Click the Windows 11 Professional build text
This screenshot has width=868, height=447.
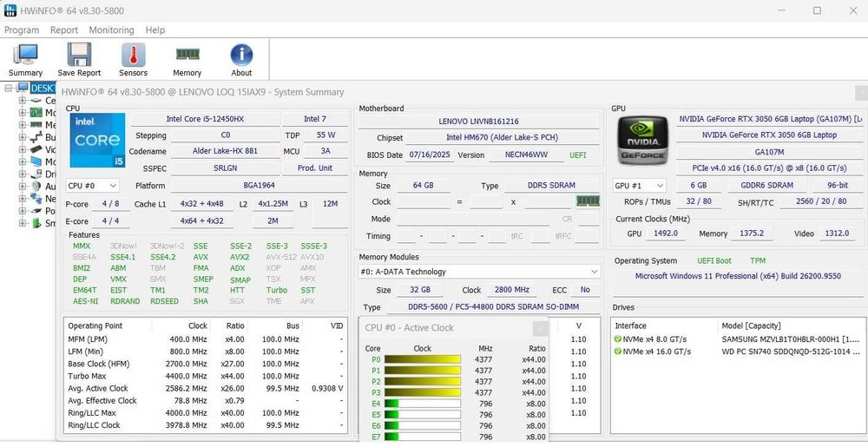coord(738,276)
